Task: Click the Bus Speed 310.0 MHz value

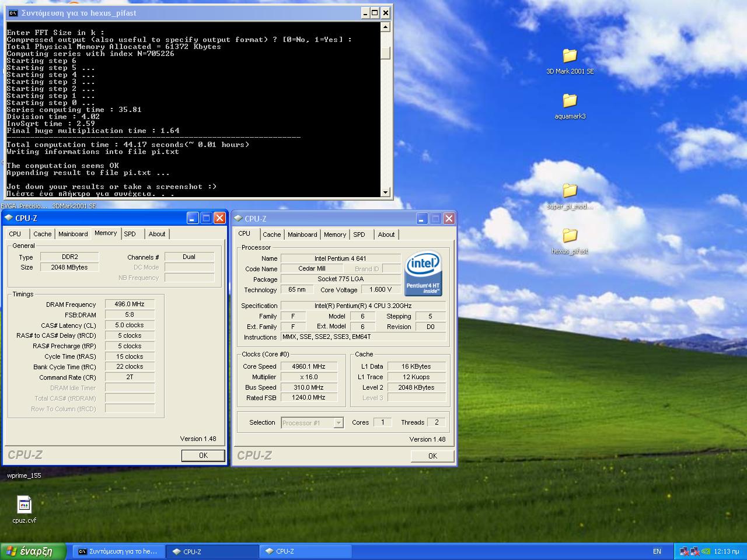Action: [309, 387]
